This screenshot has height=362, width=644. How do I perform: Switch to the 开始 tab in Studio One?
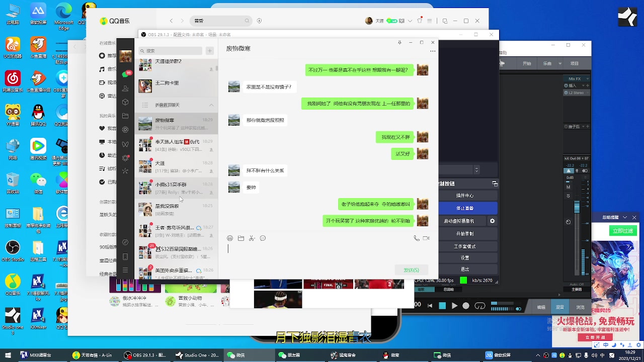point(527,64)
